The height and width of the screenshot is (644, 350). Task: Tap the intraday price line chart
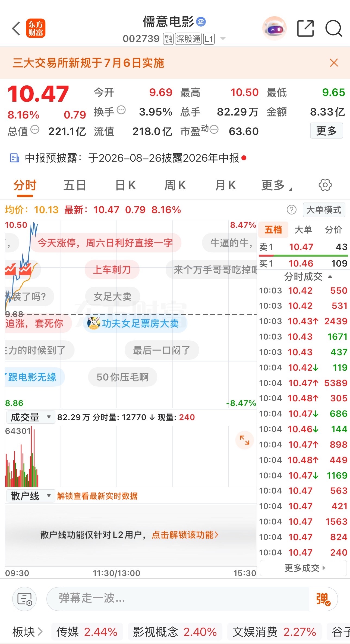click(x=131, y=314)
